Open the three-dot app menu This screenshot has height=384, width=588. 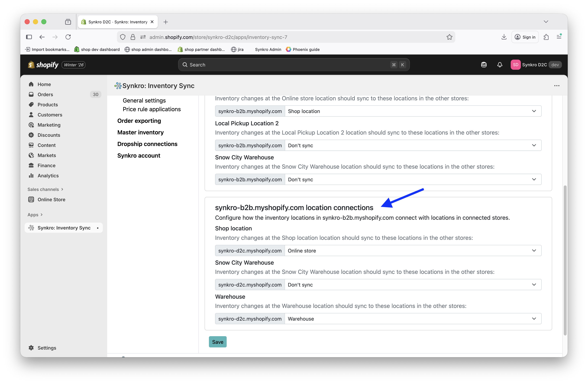point(557,86)
